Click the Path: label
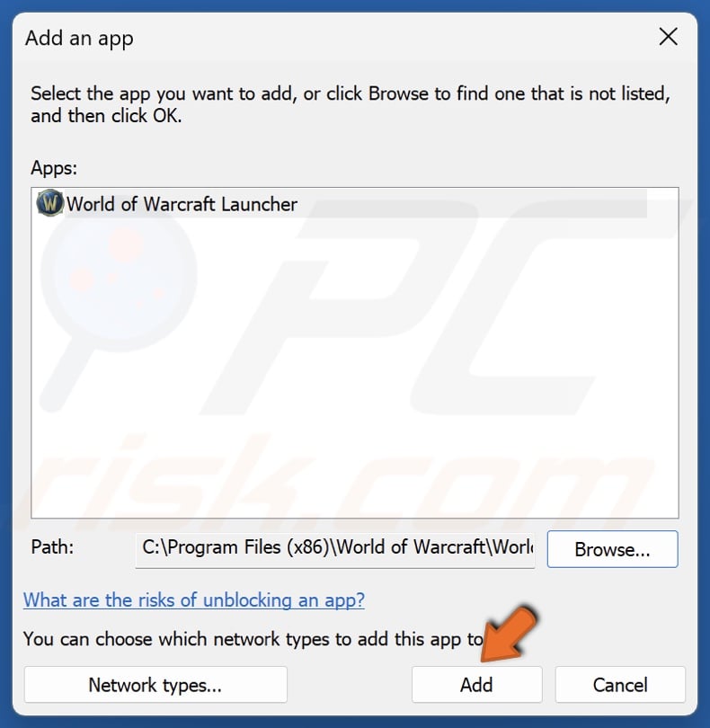The width and height of the screenshot is (710, 728). pos(52,547)
